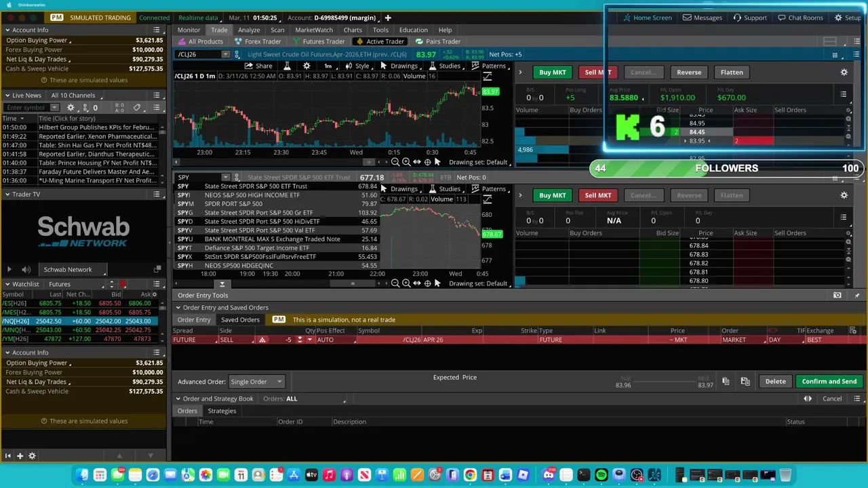Select the Futures Trader sub-tab
The image size is (868, 488).
coord(319,41)
